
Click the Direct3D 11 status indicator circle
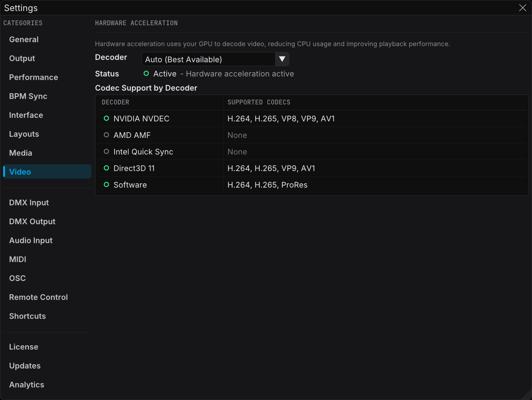(x=106, y=168)
